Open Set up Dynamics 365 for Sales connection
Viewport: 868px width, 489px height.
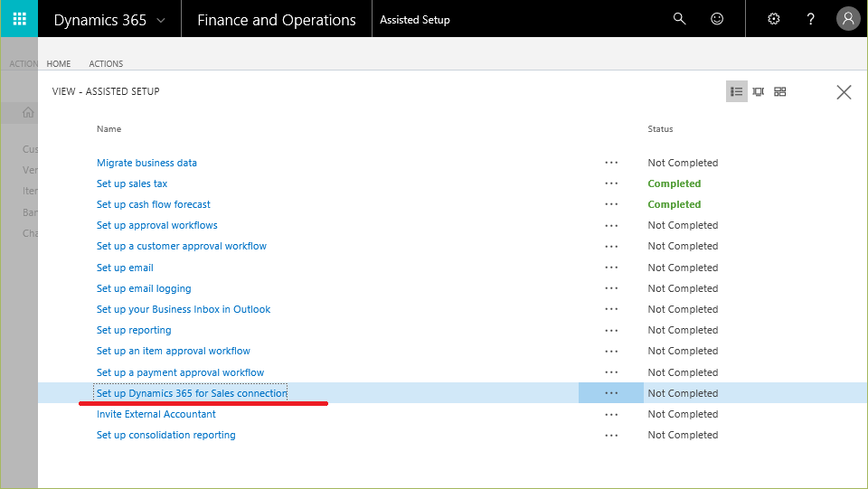point(192,393)
